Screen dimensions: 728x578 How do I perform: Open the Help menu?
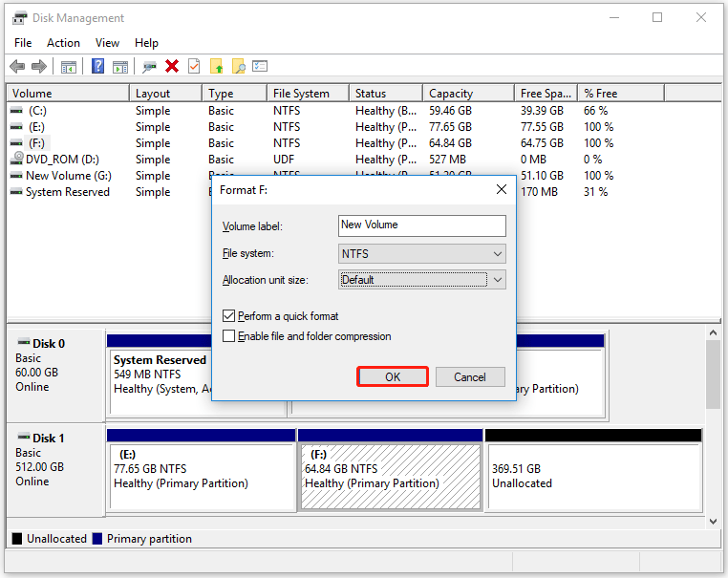coord(146,43)
